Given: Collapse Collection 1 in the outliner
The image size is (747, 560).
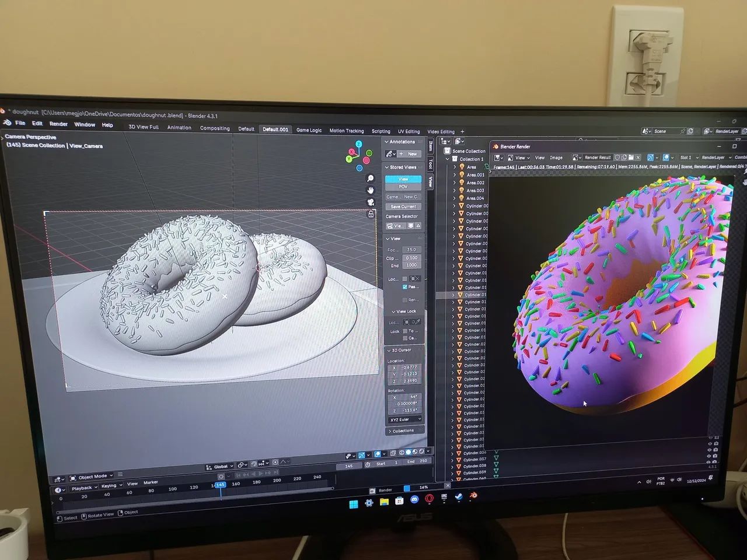Looking at the screenshot, I should [448, 159].
